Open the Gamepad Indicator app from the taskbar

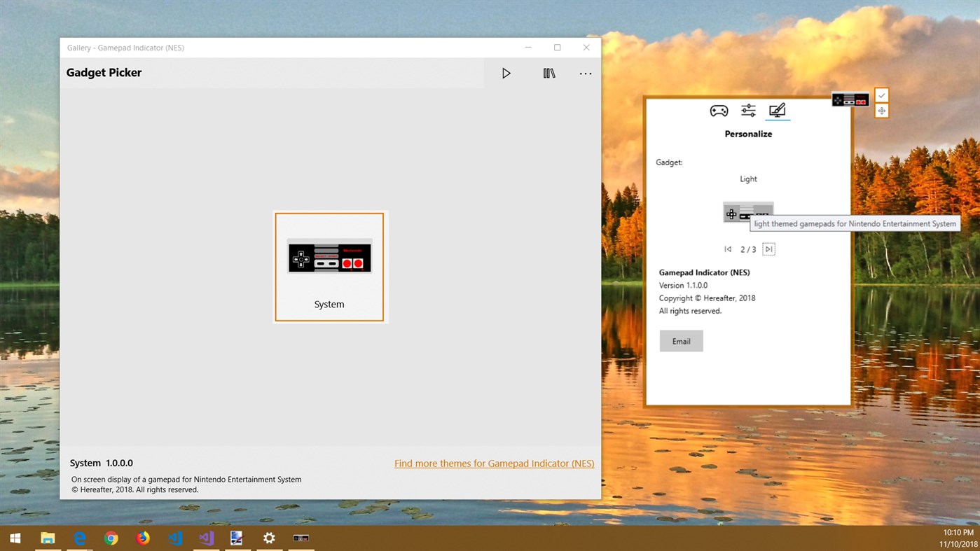[x=301, y=538]
